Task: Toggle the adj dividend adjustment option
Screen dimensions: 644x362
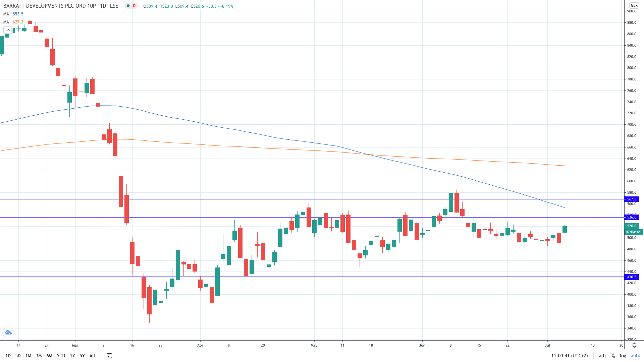Action: [602, 356]
